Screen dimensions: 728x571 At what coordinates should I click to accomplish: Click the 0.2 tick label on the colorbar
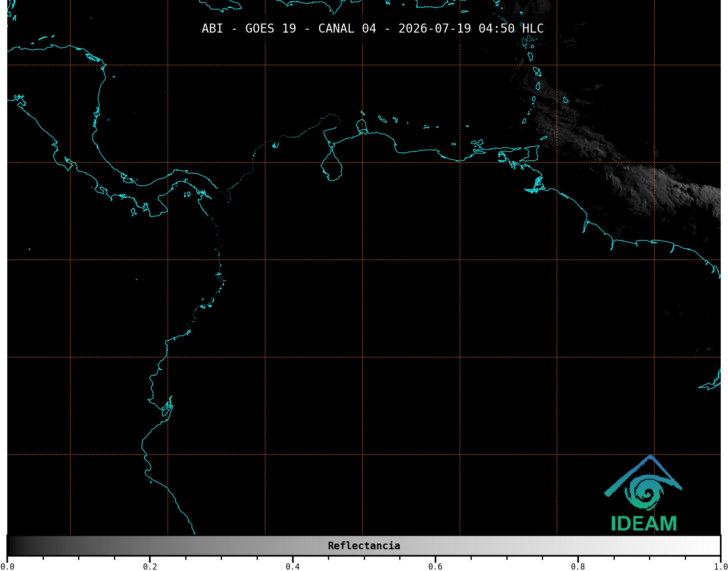(150, 566)
